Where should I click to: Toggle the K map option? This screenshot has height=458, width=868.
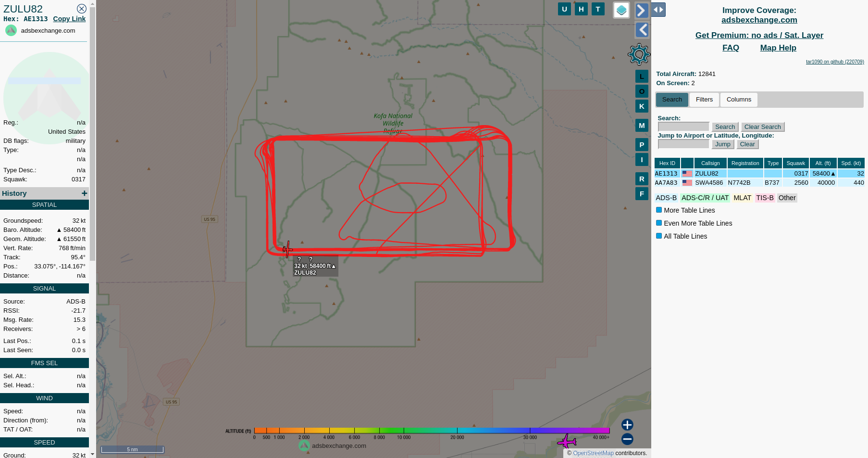pyautogui.click(x=642, y=106)
